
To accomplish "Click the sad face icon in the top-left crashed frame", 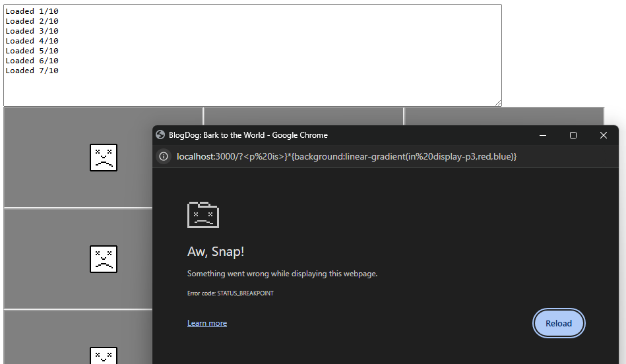I will [104, 158].
